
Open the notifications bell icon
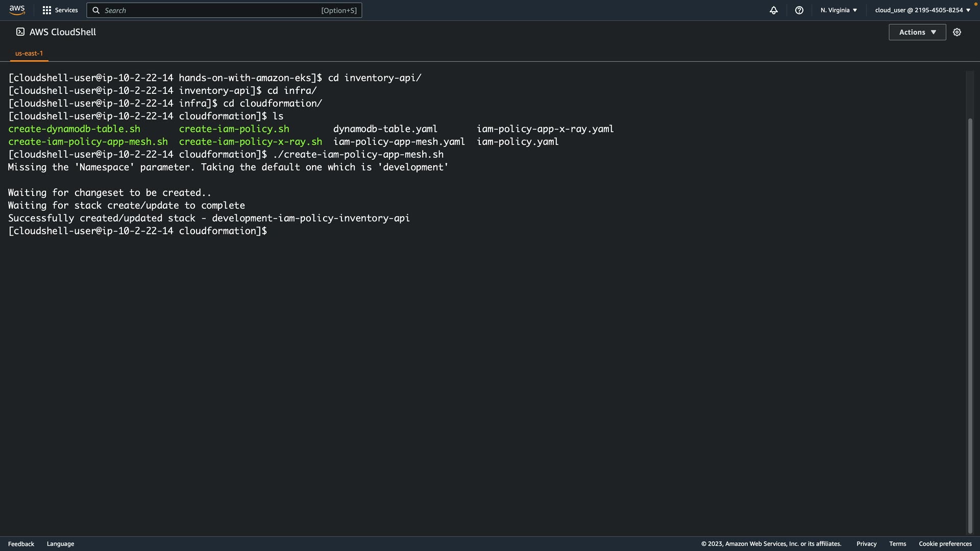click(774, 10)
